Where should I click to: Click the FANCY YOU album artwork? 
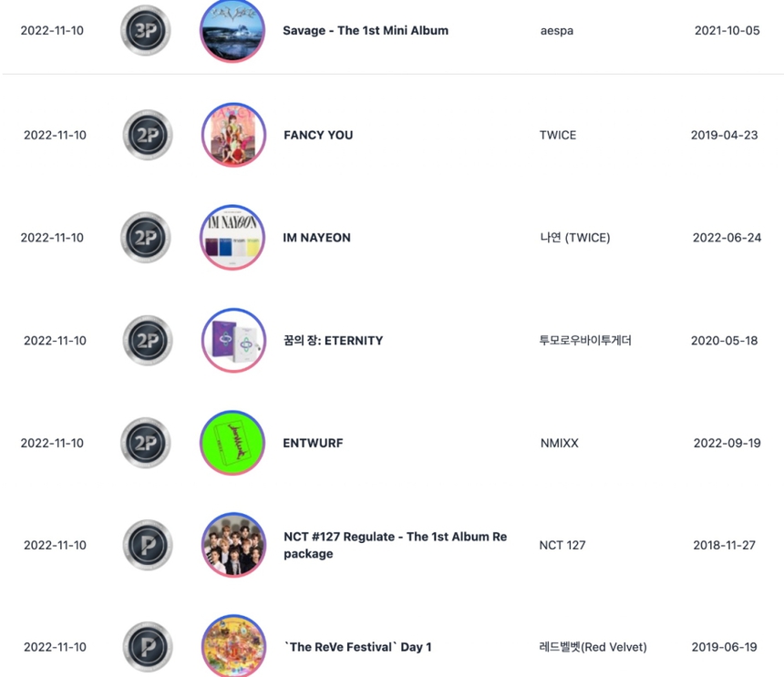[232, 134]
